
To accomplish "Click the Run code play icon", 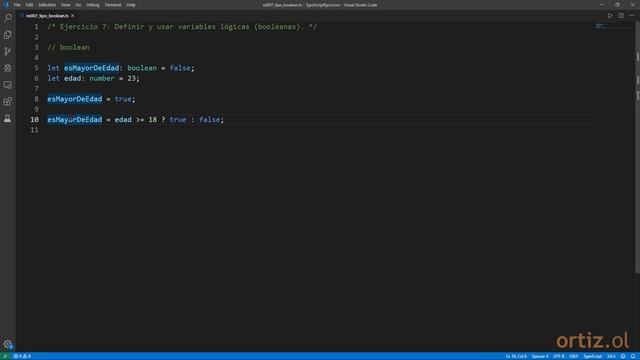I will [610, 16].
